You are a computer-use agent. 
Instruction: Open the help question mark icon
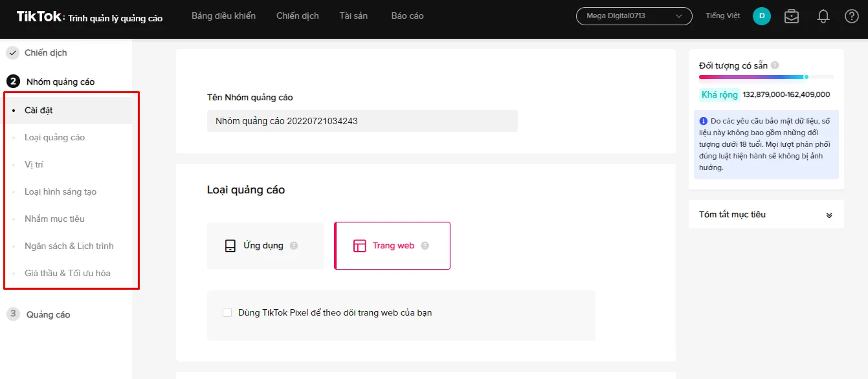click(x=852, y=16)
